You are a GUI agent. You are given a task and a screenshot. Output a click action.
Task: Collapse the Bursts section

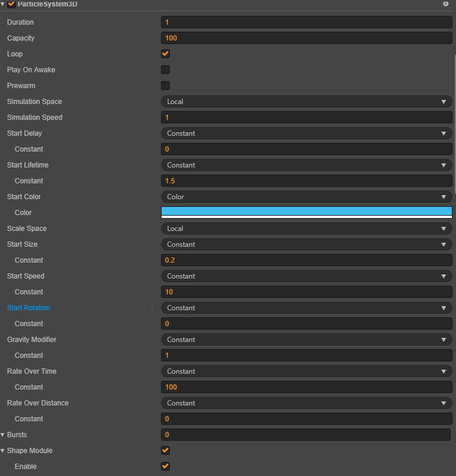pos(3,435)
